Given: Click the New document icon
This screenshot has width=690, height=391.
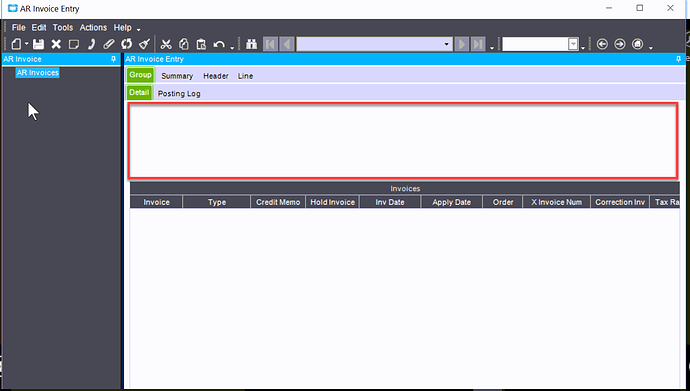Looking at the screenshot, I should point(16,44).
